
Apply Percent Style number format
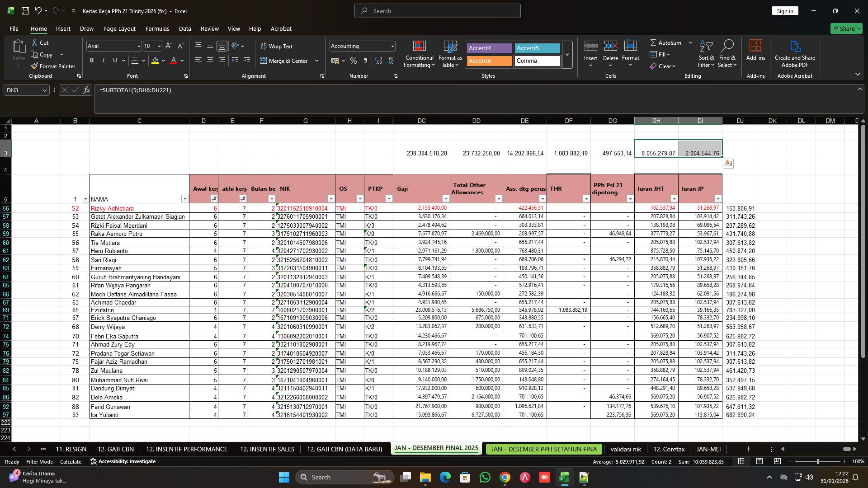(354, 61)
